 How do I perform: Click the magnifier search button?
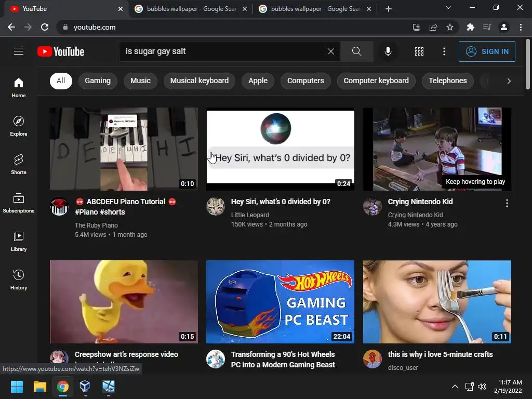click(x=356, y=51)
